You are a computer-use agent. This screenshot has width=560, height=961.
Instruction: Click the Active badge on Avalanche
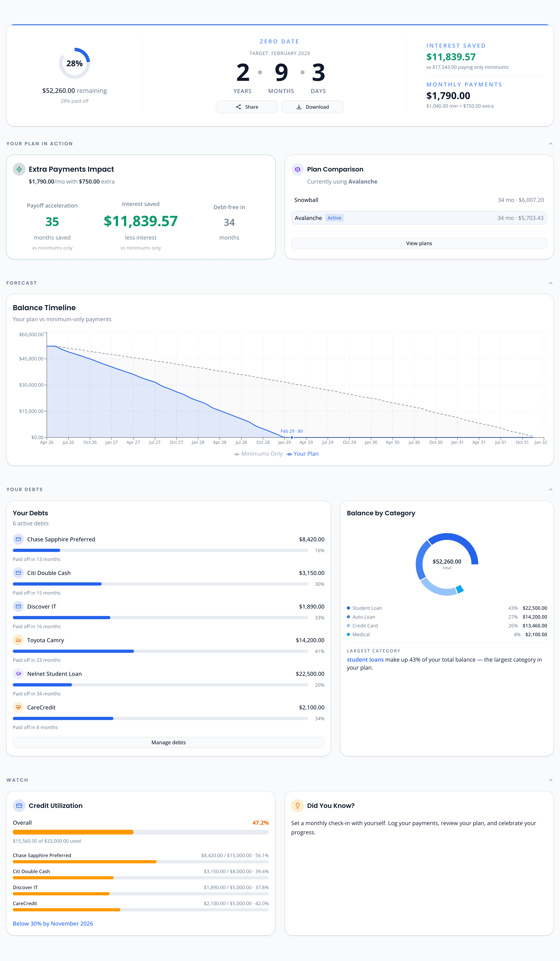pos(334,218)
